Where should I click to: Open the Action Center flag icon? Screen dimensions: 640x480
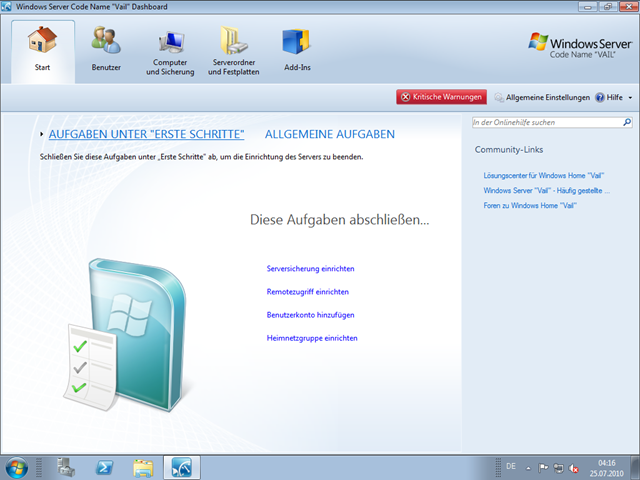click(543, 468)
